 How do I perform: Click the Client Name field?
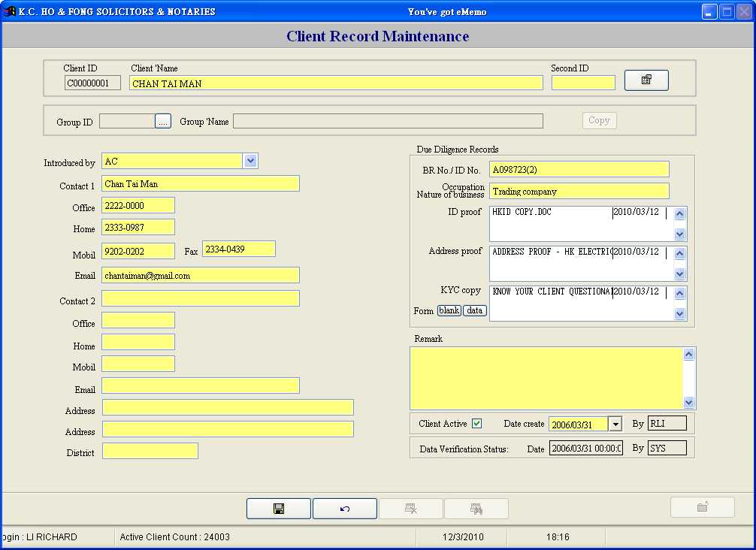[x=336, y=83]
